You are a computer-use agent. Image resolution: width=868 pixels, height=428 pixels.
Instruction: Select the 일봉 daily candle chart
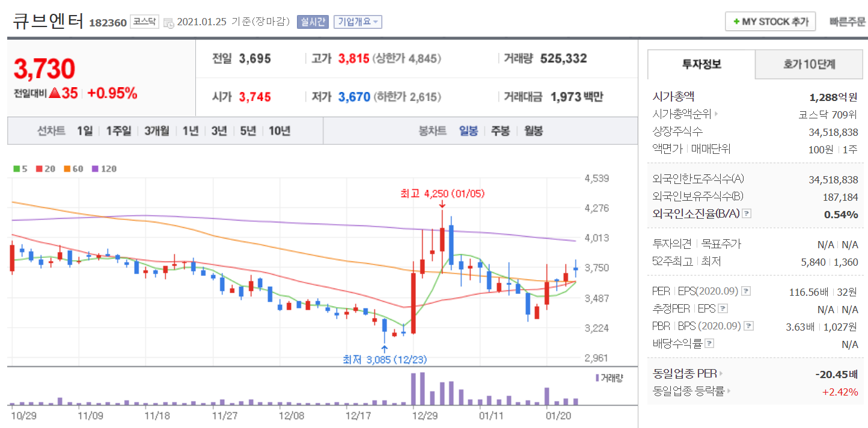pyautogui.click(x=468, y=131)
